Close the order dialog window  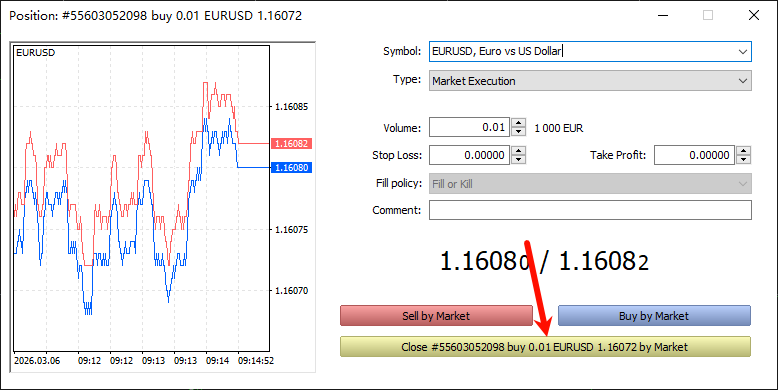pyautogui.click(x=754, y=15)
